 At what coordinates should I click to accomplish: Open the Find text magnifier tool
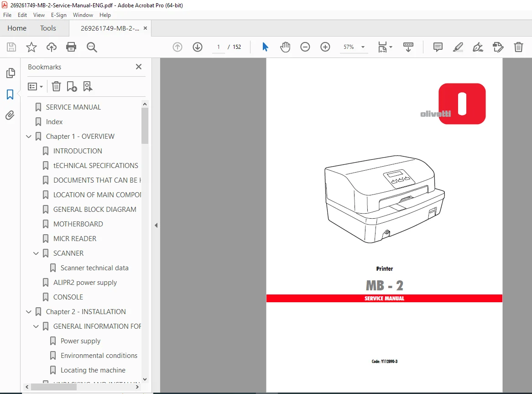[92, 47]
